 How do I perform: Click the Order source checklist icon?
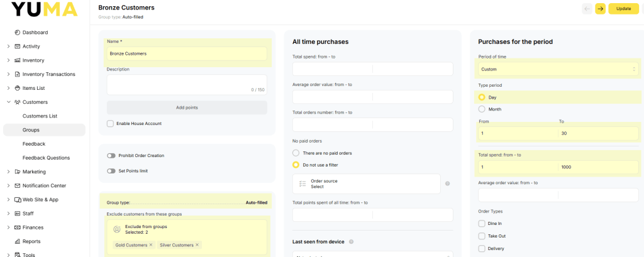pos(303,183)
